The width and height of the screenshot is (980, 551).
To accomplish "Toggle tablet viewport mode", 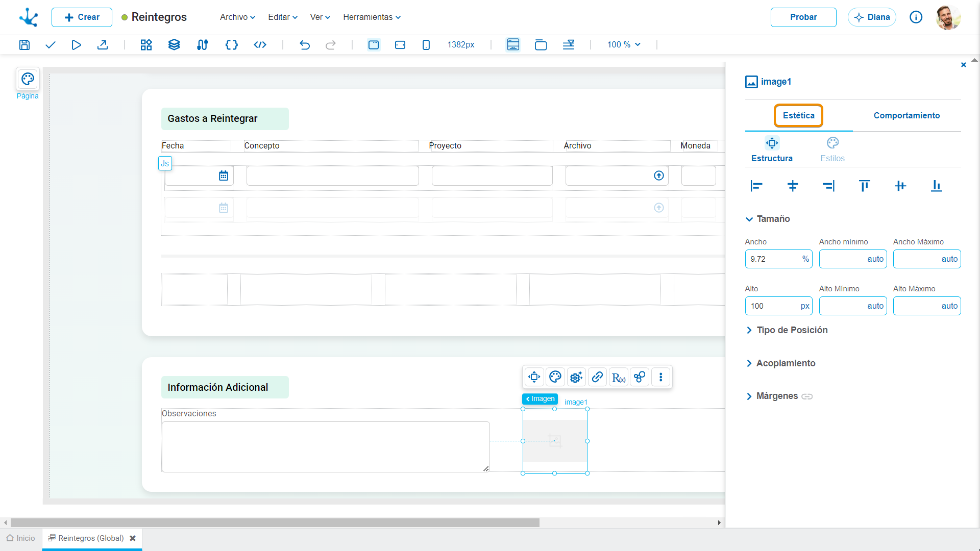I will pyautogui.click(x=400, y=45).
